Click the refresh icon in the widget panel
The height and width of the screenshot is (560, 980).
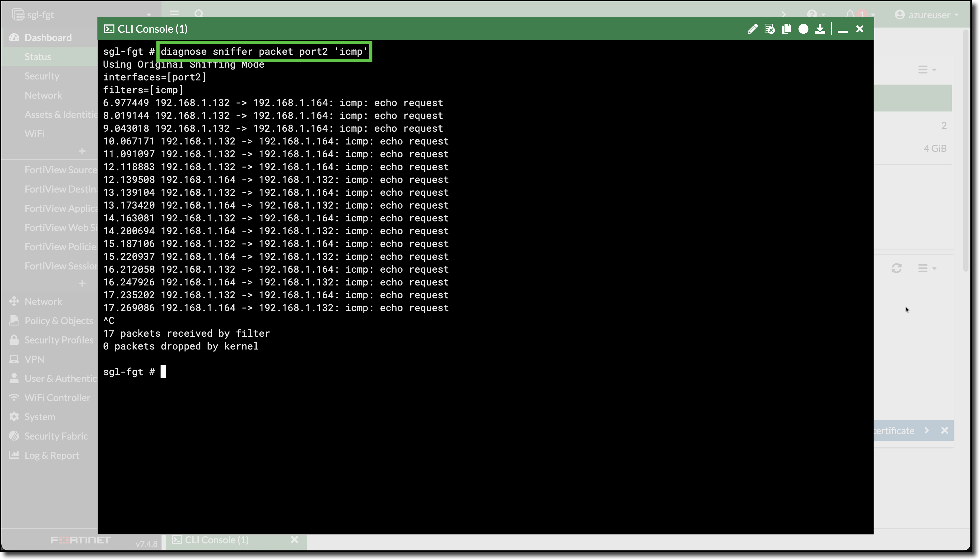tap(897, 268)
